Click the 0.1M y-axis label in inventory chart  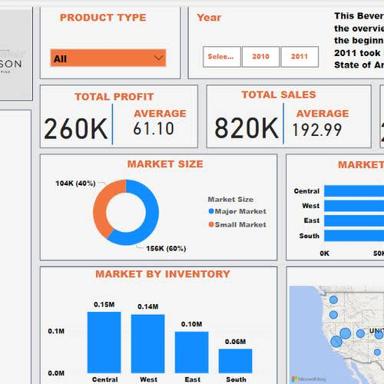click(x=56, y=331)
